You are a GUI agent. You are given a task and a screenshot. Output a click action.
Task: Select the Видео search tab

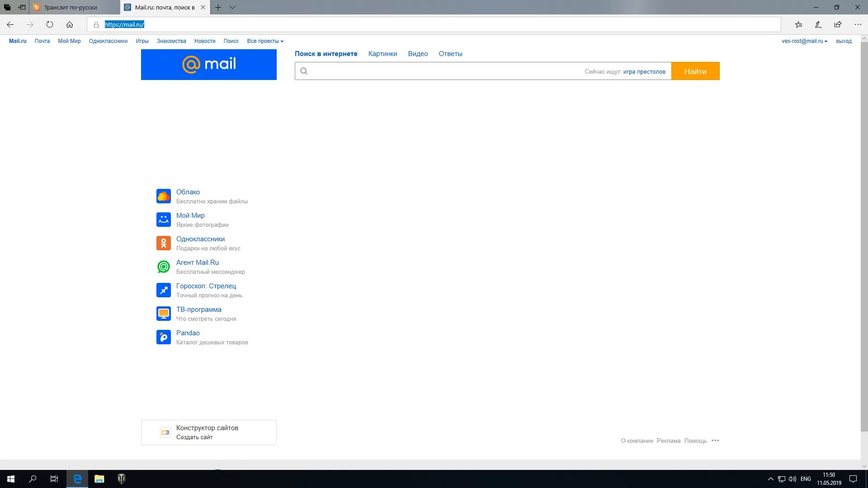pos(418,54)
